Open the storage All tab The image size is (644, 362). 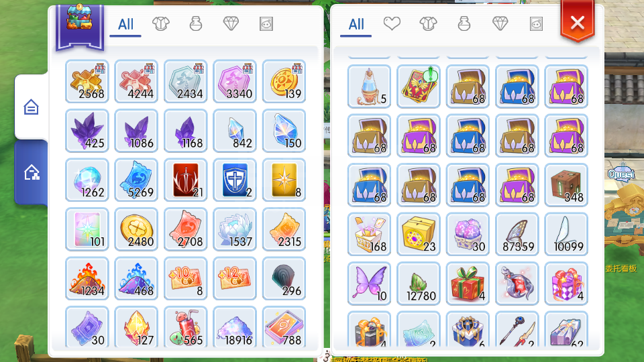125,24
